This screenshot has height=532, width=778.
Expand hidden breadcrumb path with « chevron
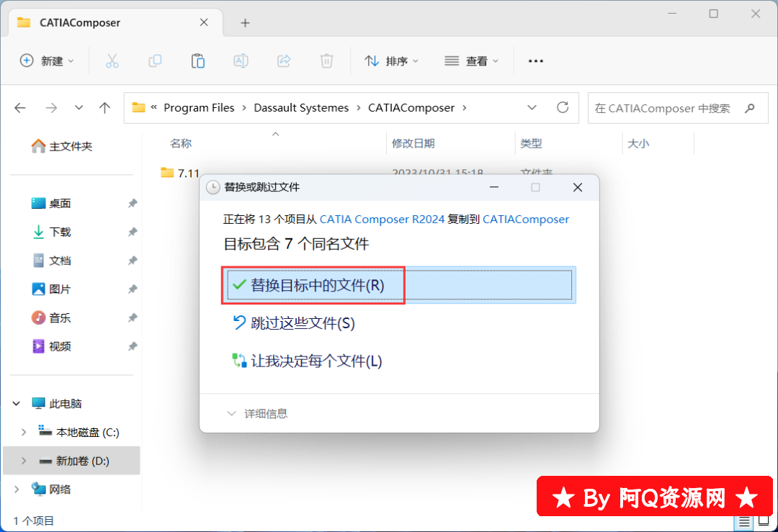(x=154, y=107)
